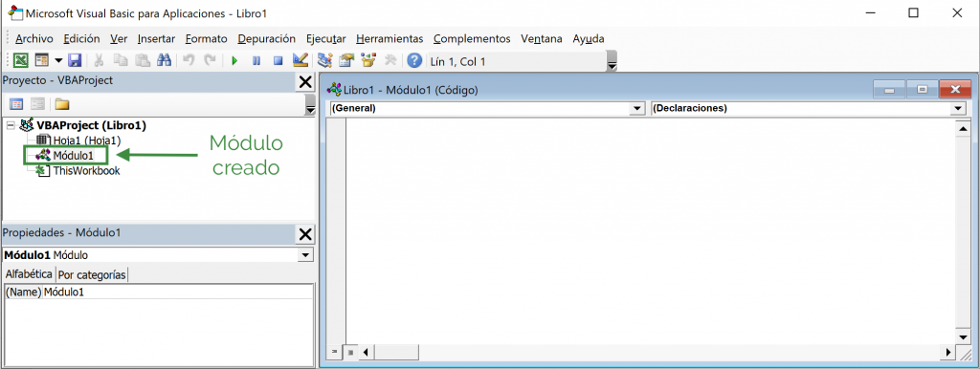Open the Formato menu
980x369 pixels.
pyautogui.click(x=207, y=38)
